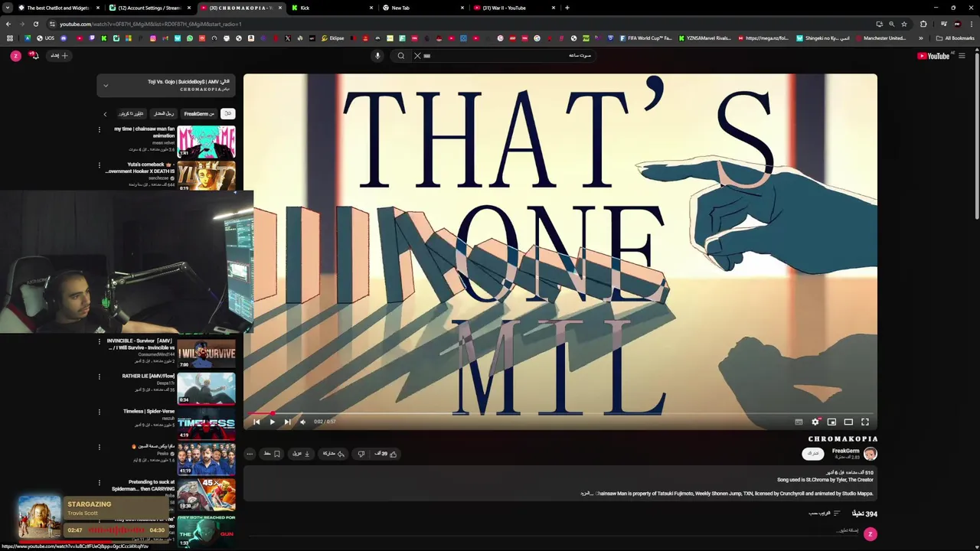The image size is (980, 551).
Task: Click the add comment input field
Action: click(x=848, y=530)
